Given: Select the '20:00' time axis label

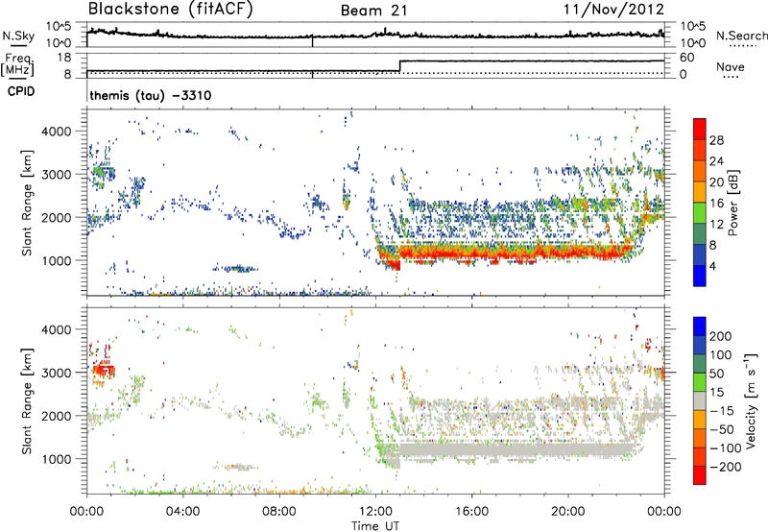Looking at the screenshot, I should coord(568,512).
